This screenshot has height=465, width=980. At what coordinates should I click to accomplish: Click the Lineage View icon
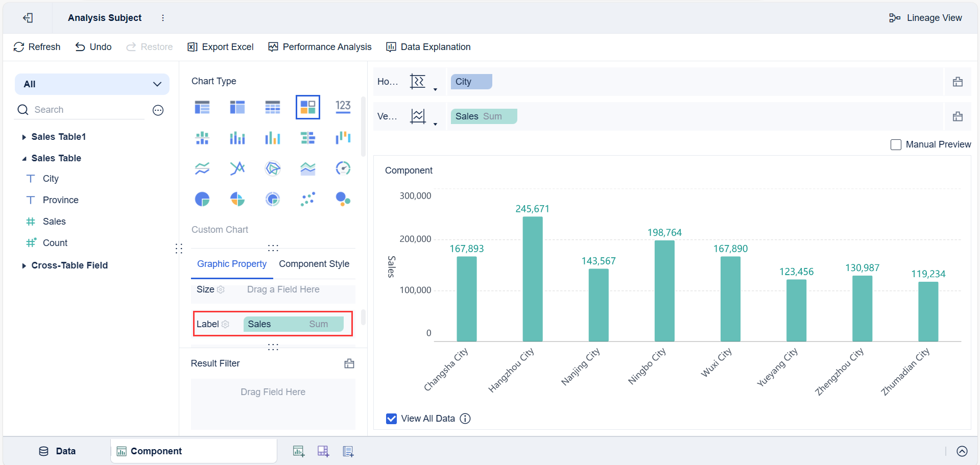[x=894, y=18]
